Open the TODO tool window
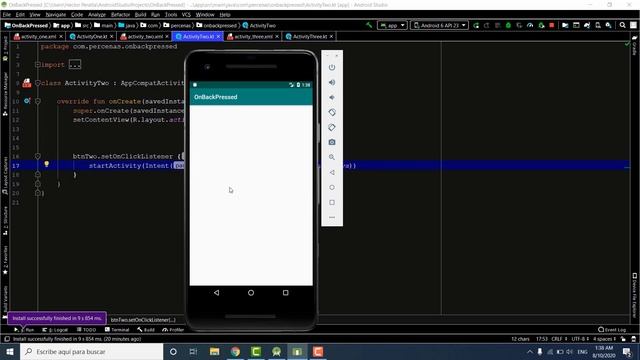 coord(86,330)
